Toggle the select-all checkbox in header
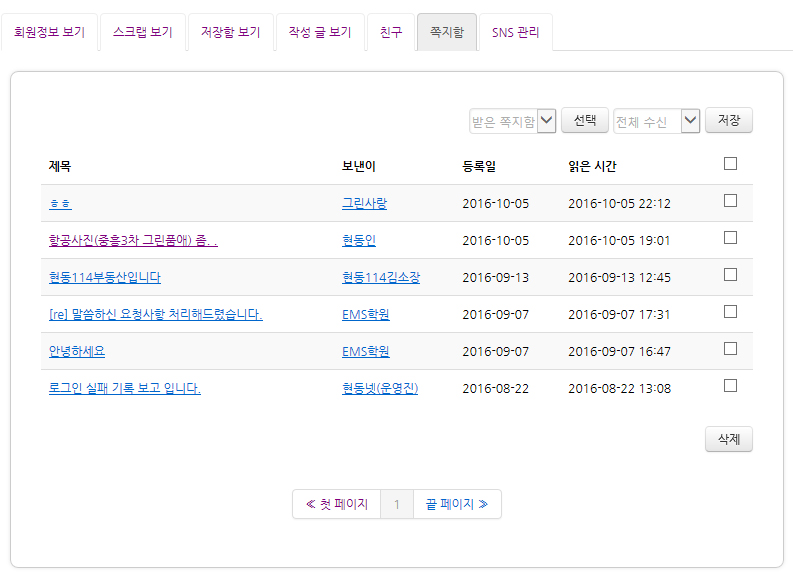795x579 pixels. coord(730,164)
